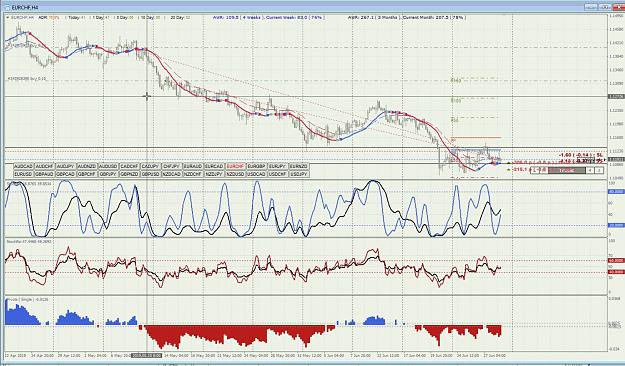Switch to the EURJPY pair button
This screenshot has width=625, height=366.
point(278,166)
